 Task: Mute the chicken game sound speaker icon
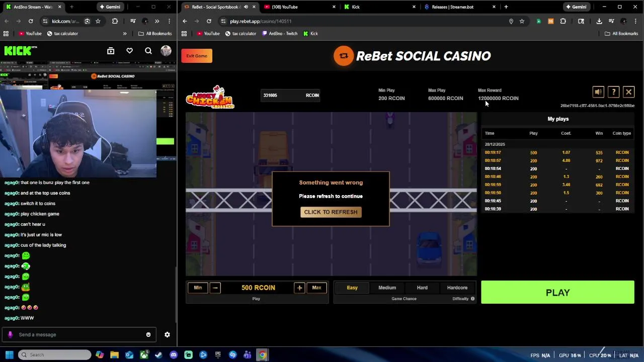tap(598, 92)
